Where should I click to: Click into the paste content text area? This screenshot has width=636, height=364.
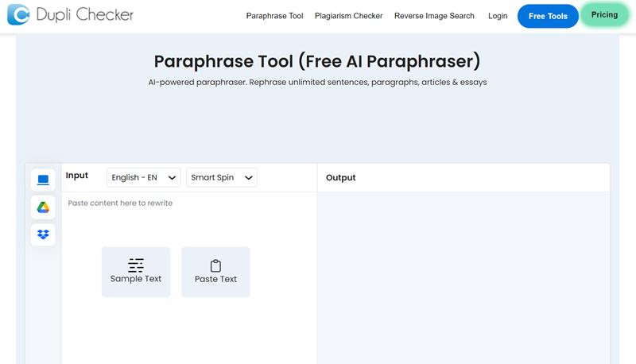[x=189, y=277]
